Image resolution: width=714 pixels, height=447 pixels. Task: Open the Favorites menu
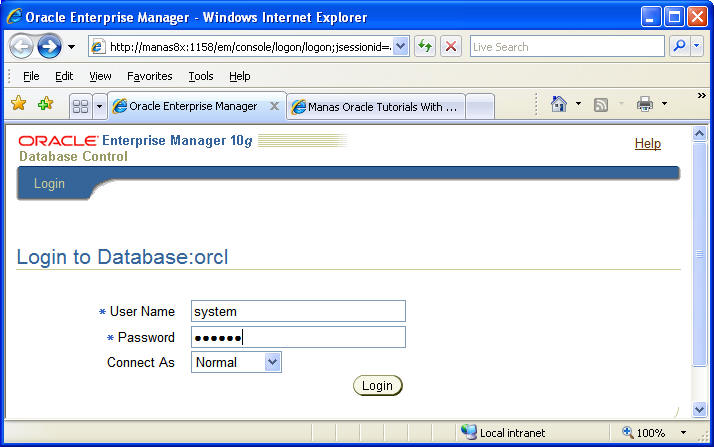(149, 76)
